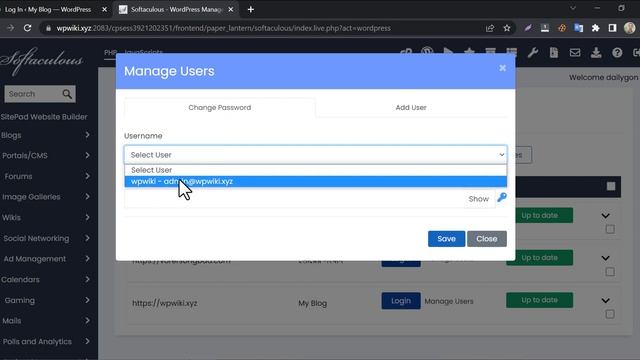The width and height of the screenshot is (640, 360).
Task: Open the email settings envelope icon
Action: [575, 52]
